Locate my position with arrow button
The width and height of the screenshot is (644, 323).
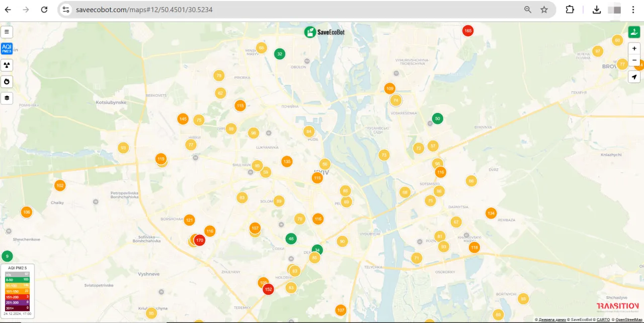[x=634, y=77]
